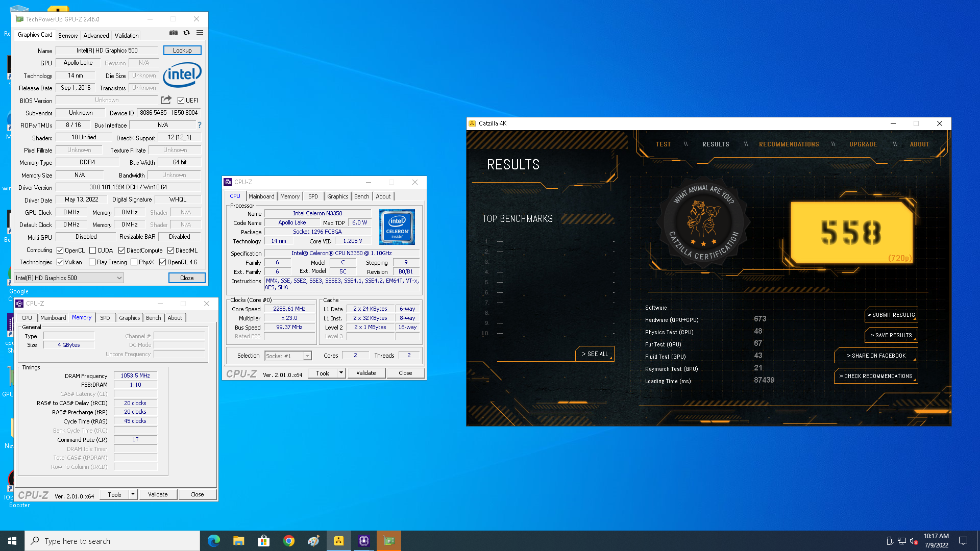Image resolution: width=980 pixels, height=551 pixels.
Task: Click Windows search box
Action: (112, 541)
